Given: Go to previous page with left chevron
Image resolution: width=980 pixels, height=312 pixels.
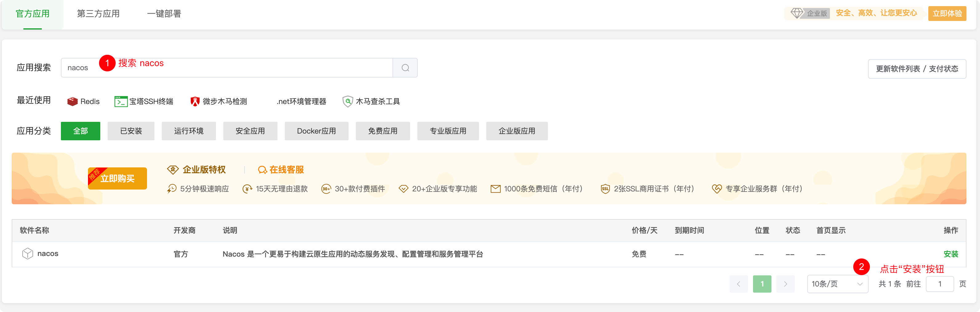Looking at the screenshot, I should (739, 284).
